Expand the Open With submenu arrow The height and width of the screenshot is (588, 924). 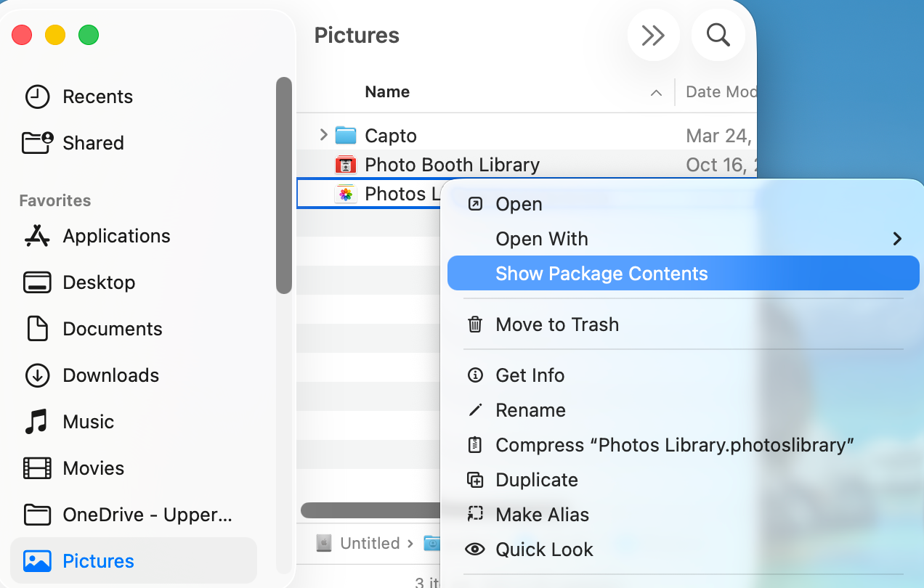898,239
